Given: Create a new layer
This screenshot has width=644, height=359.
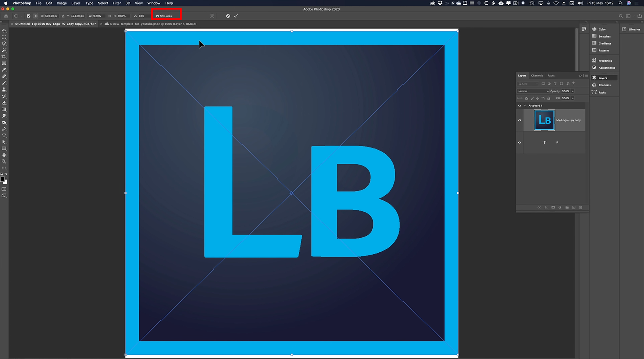Looking at the screenshot, I should tap(574, 207).
